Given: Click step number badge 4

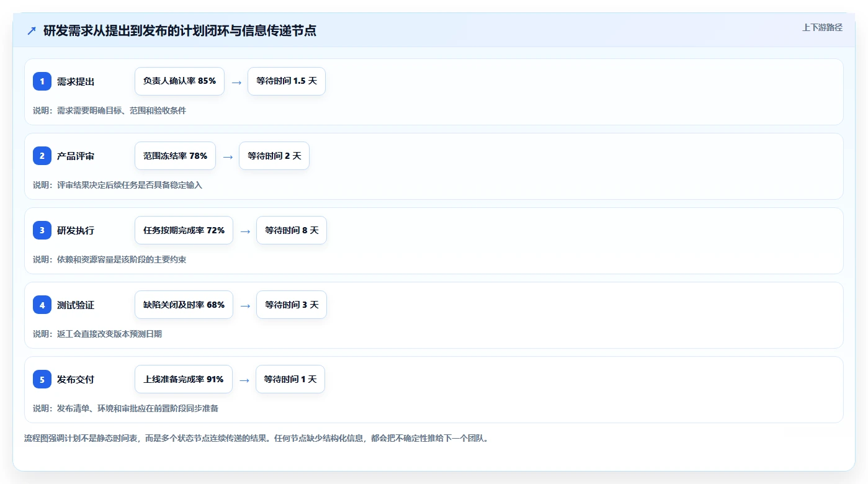Looking at the screenshot, I should 42,305.
